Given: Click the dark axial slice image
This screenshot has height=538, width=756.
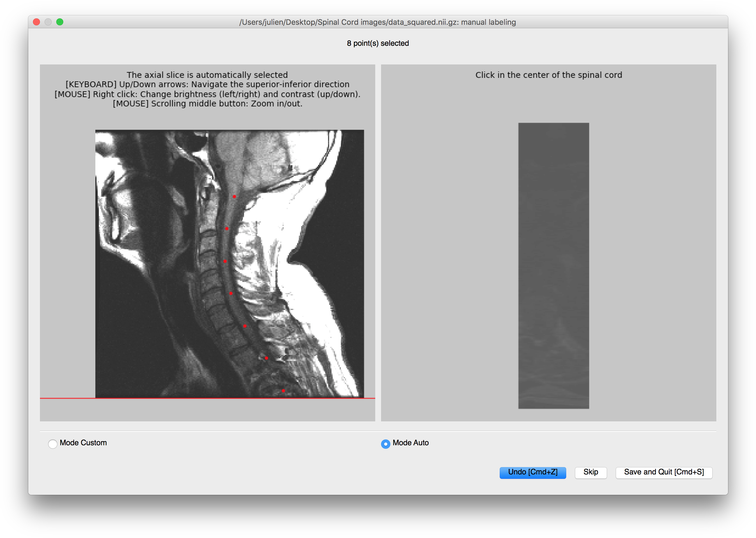Looking at the screenshot, I should (553, 266).
